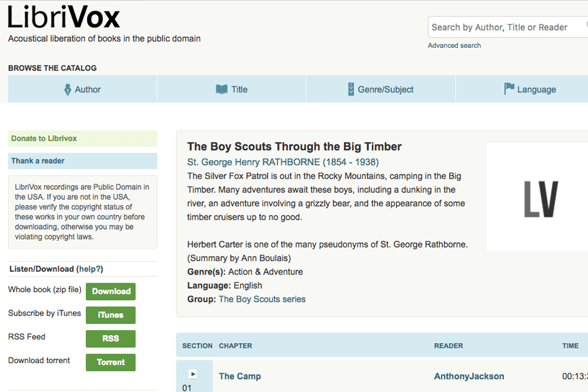
Task: Click the Author pen icon
Action: point(68,89)
